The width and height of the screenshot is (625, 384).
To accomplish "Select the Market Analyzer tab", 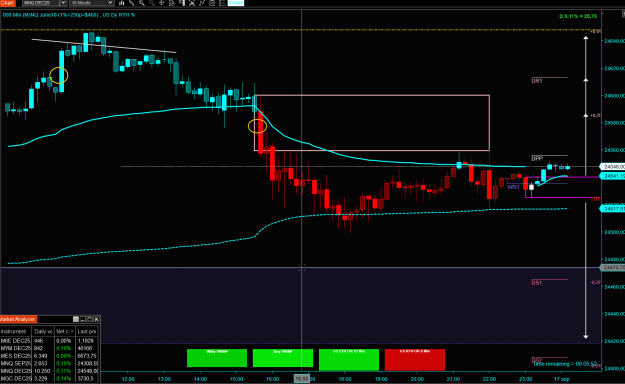I will (x=18, y=319).
